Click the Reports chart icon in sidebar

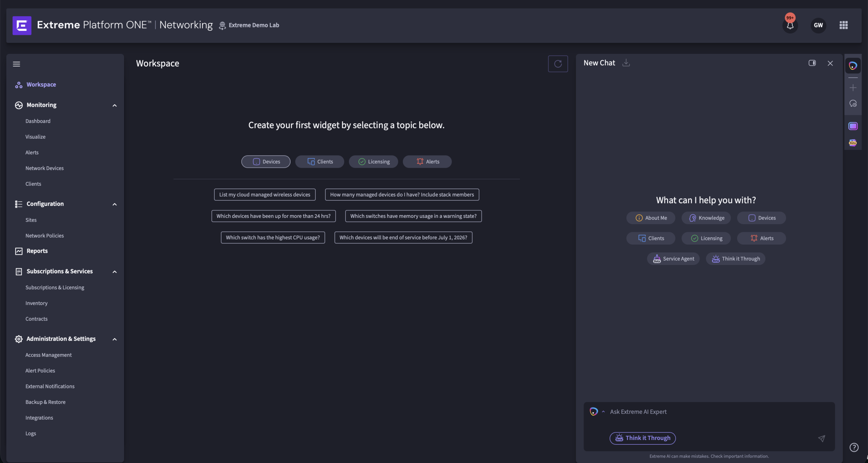pyautogui.click(x=19, y=251)
